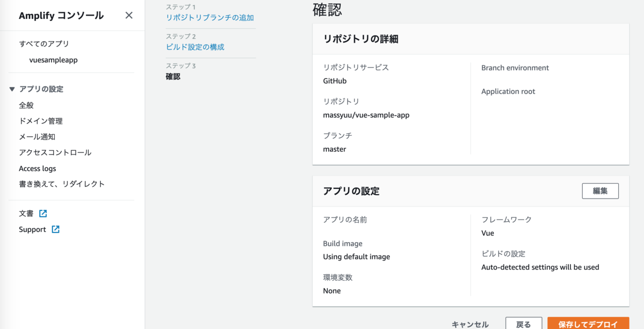644x329 pixels.
Task: Select ステップ 2 ビルド設定の構成 link
Action: (x=194, y=47)
